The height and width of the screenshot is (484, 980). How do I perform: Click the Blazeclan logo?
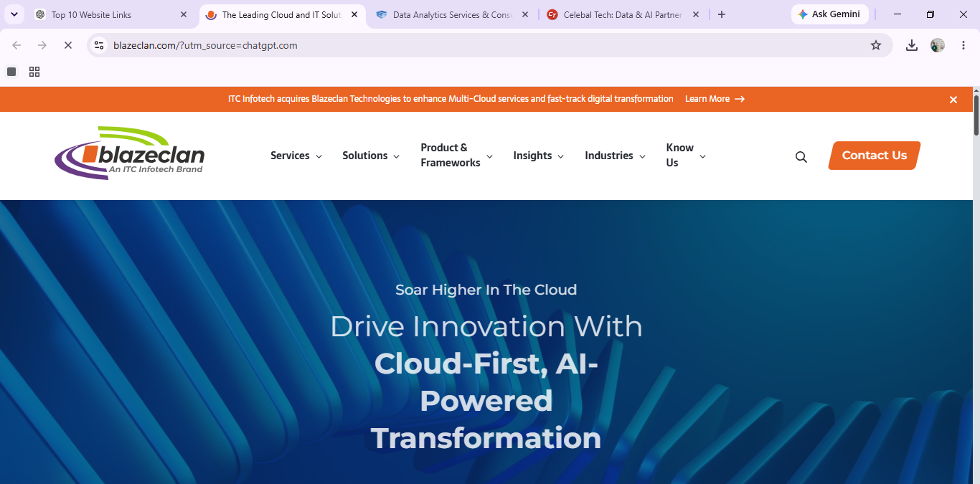129,153
